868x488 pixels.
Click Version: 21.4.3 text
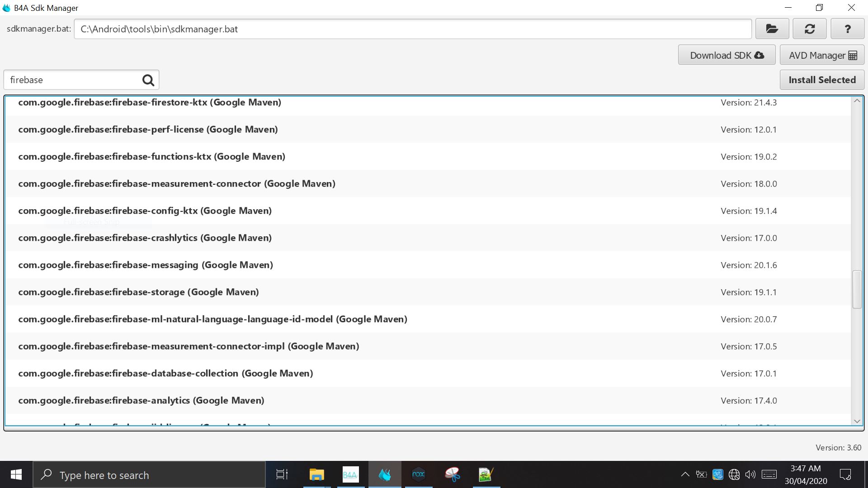[x=749, y=103]
